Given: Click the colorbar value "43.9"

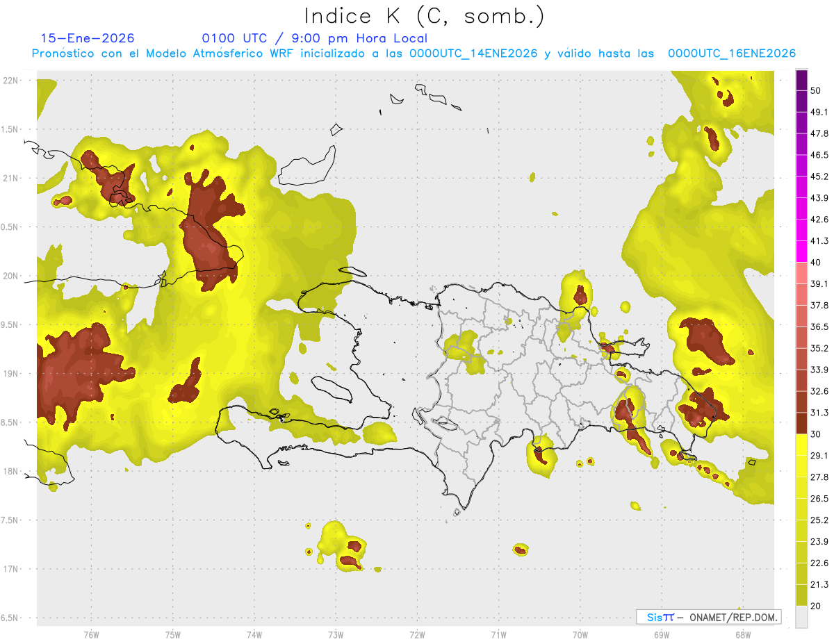Looking at the screenshot, I should coord(819,198).
